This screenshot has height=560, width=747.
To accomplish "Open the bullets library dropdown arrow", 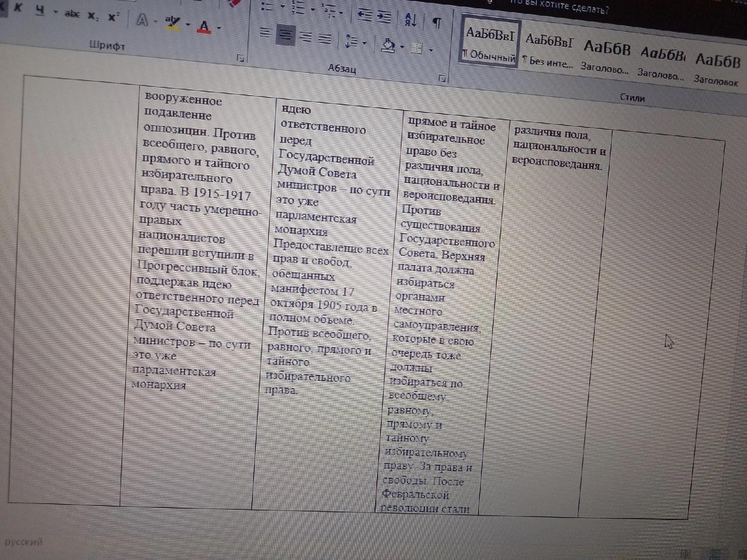I will pos(282,7).
